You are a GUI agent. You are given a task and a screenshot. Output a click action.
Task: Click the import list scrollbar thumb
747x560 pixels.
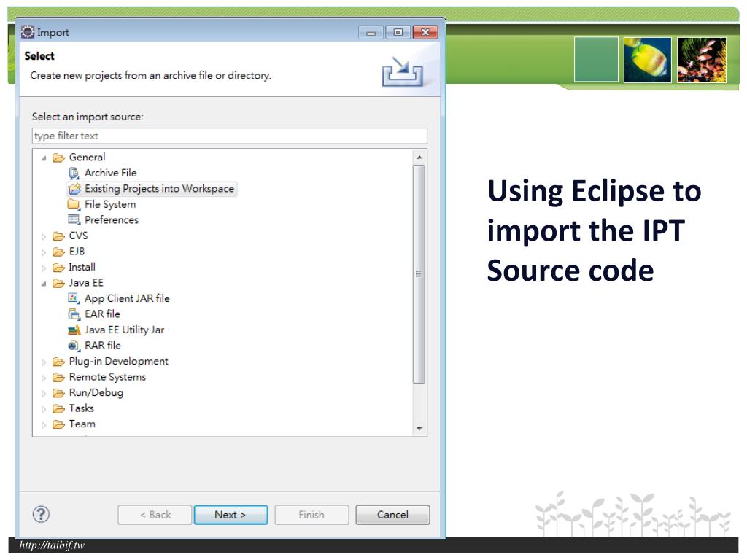coord(419,274)
